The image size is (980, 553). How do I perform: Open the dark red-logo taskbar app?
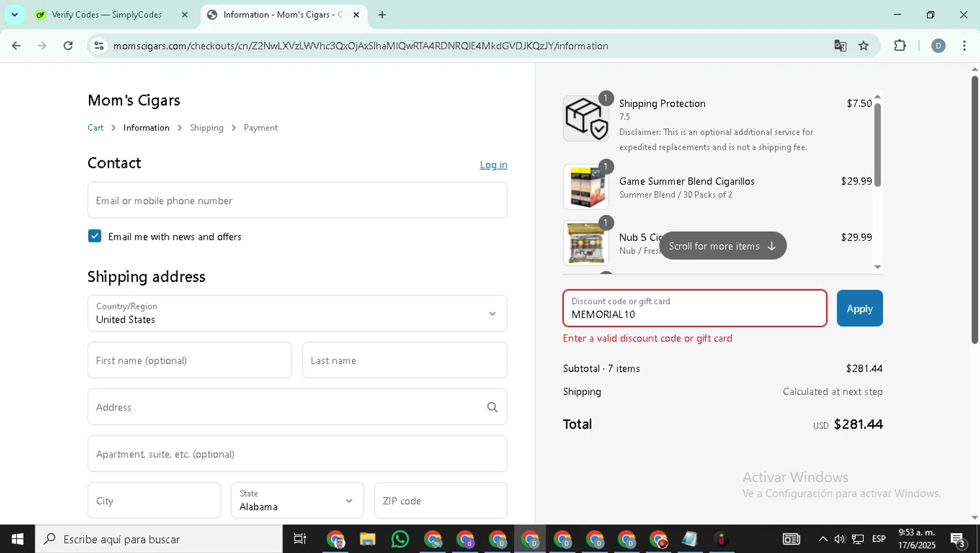tap(721, 539)
